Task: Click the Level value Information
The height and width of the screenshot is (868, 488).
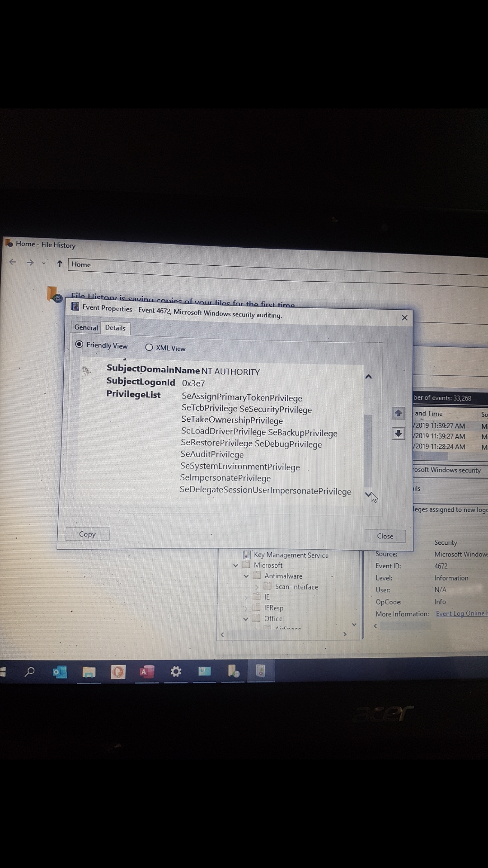Action: 451,578
